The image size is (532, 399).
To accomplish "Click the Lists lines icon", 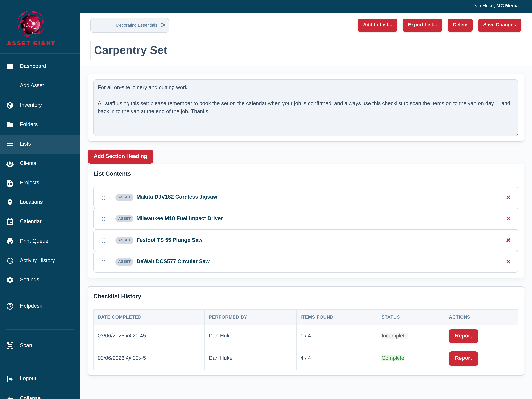I will (x=10, y=144).
